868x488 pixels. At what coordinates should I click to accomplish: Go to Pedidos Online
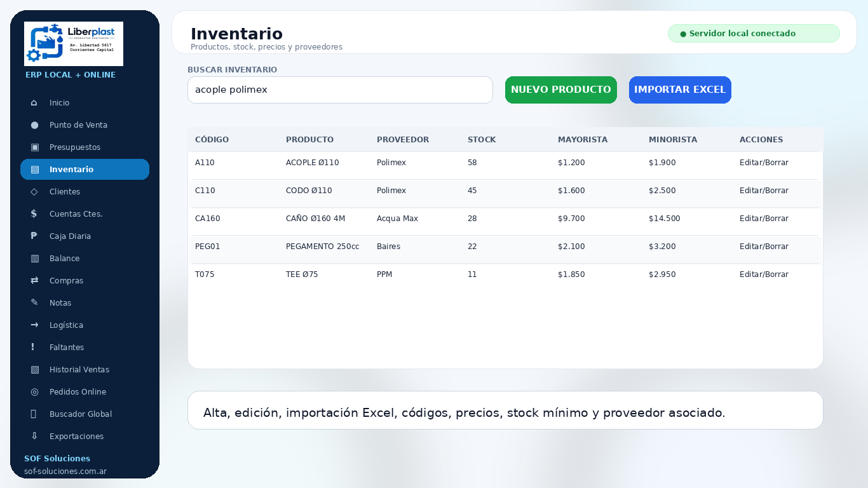(x=85, y=392)
